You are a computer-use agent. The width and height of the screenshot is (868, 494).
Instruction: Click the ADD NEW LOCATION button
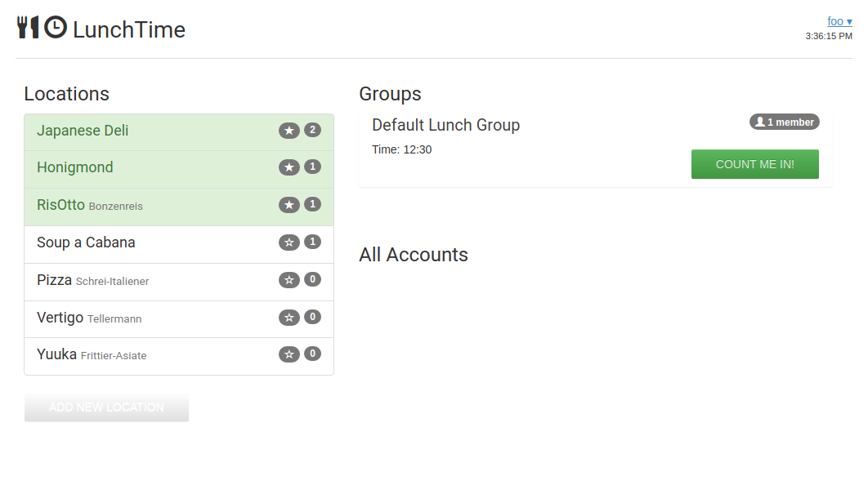pos(106,407)
